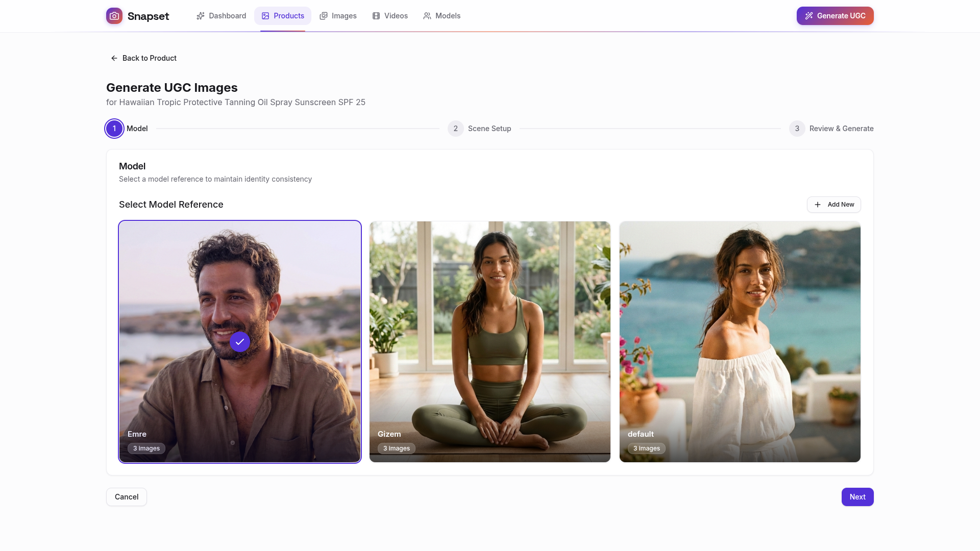This screenshot has height=551, width=980.
Task: Jump to step 2 Scene Setup
Action: pos(479,129)
